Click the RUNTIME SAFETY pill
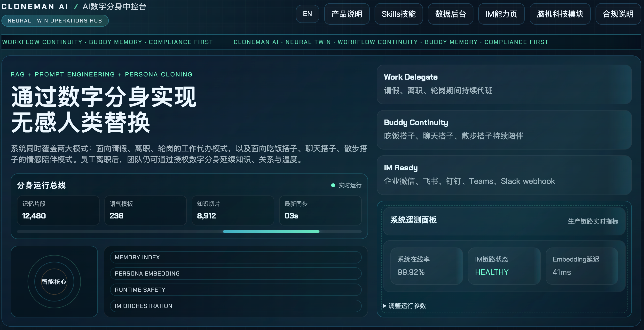644x330 pixels. coord(236,290)
